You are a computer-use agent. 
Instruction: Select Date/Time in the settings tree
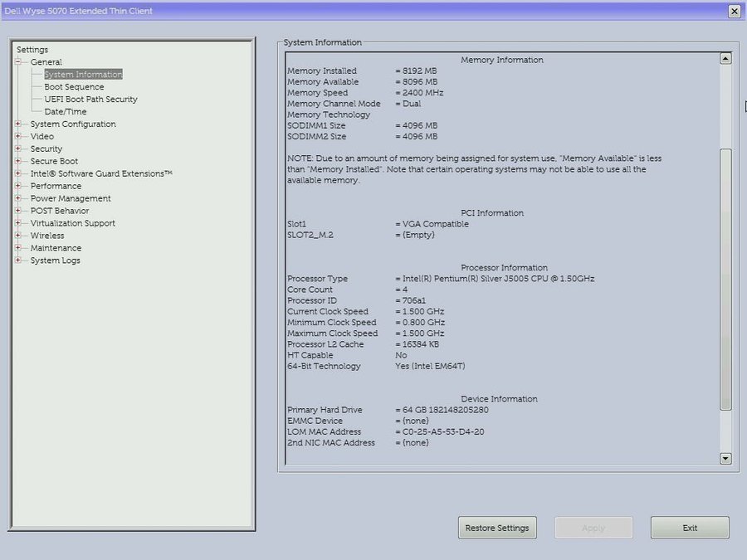(65, 112)
